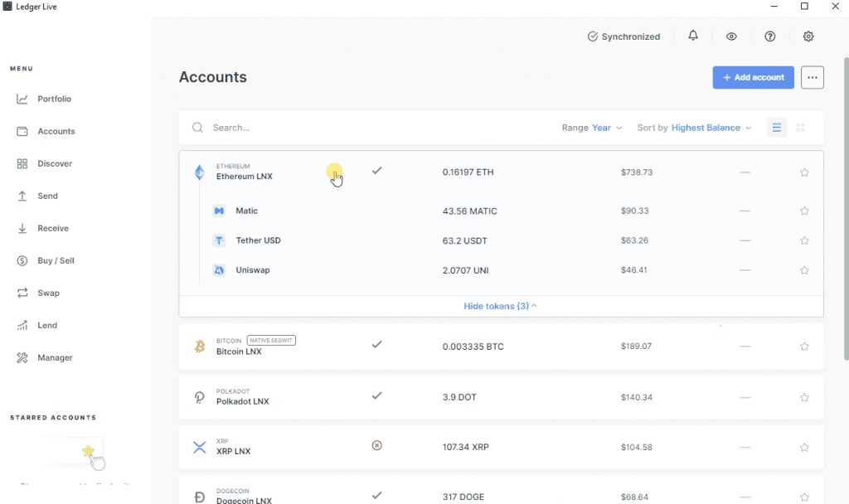This screenshot has height=504, width=849.
Task: Switch to grid view mode
Action: point(800,128)
